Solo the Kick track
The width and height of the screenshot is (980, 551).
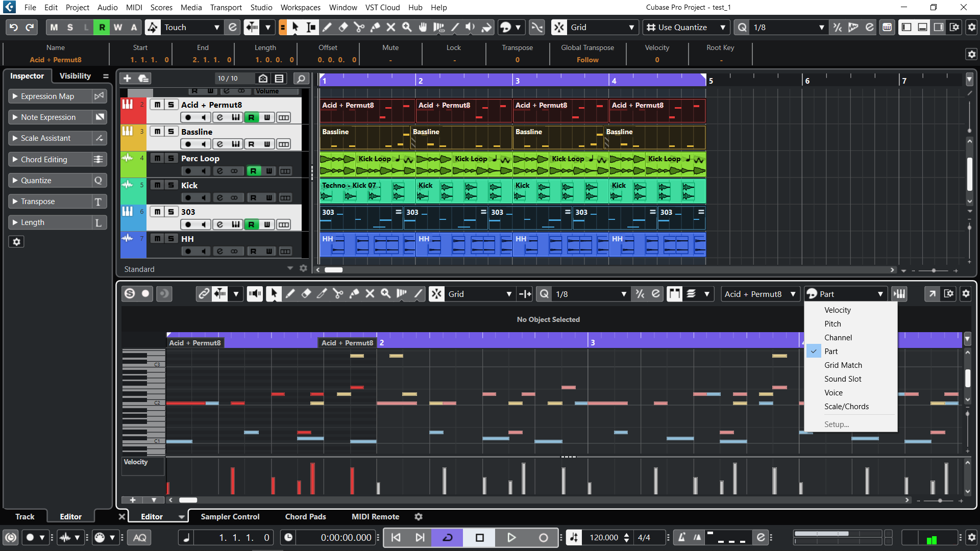pos(170,185)
